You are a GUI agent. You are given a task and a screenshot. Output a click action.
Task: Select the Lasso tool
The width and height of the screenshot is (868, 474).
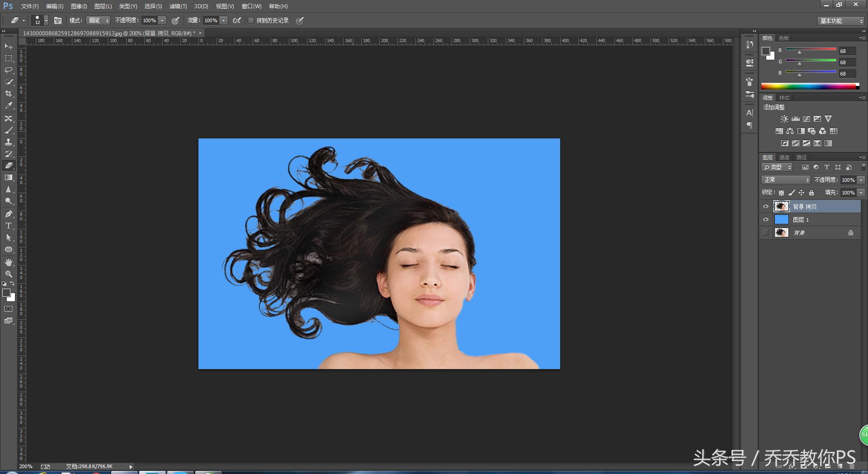coord(8,70)
